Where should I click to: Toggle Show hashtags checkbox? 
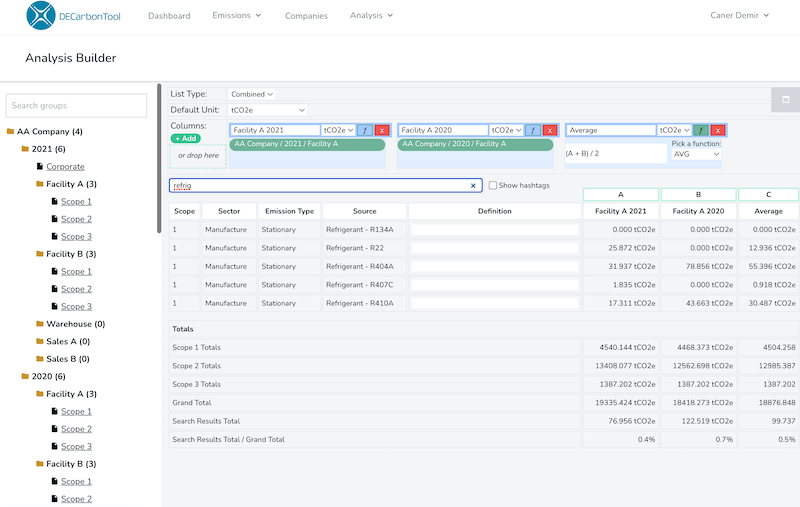click(x=493, y=185)
